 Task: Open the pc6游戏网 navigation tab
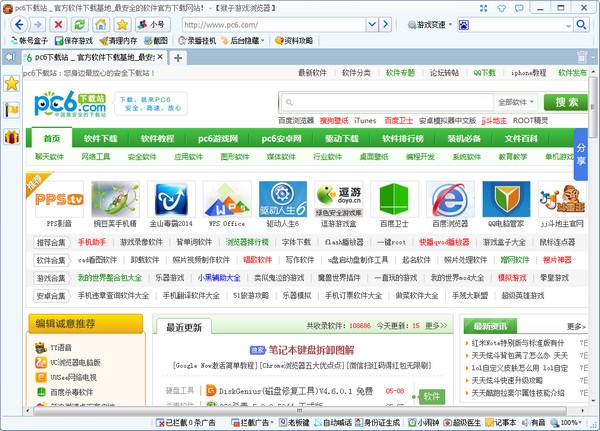218,138
